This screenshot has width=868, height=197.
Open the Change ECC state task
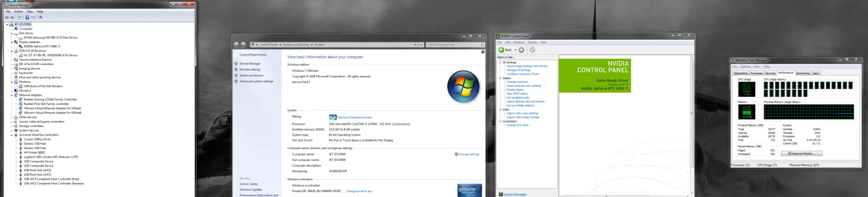pyautogui.click(x=518, y=125)
